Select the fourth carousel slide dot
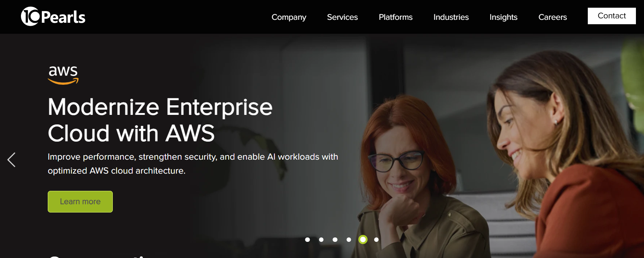644x258 pixels. (349, 240)
